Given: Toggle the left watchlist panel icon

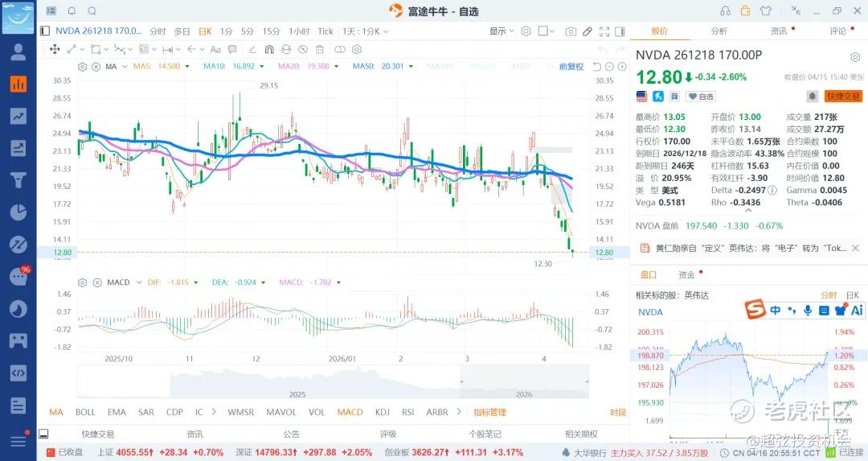Looking at the screenshot, I should click(x=45, y=31).
